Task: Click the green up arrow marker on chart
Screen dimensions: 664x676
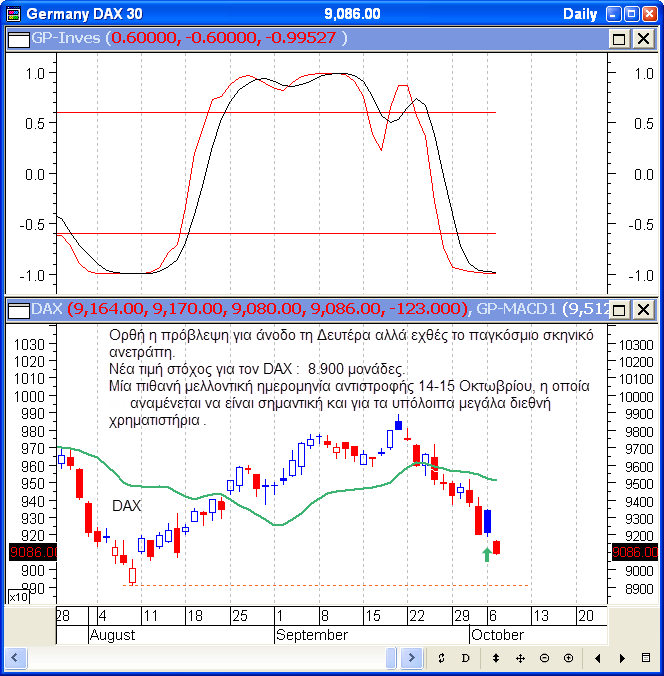Action: (x=486, y=554)
